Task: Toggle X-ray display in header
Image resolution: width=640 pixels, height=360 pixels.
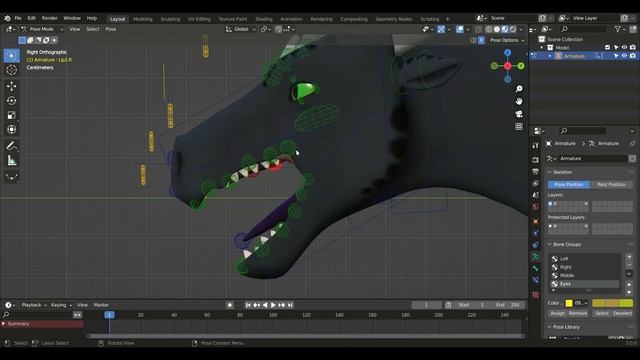Action: click(478, 29)
